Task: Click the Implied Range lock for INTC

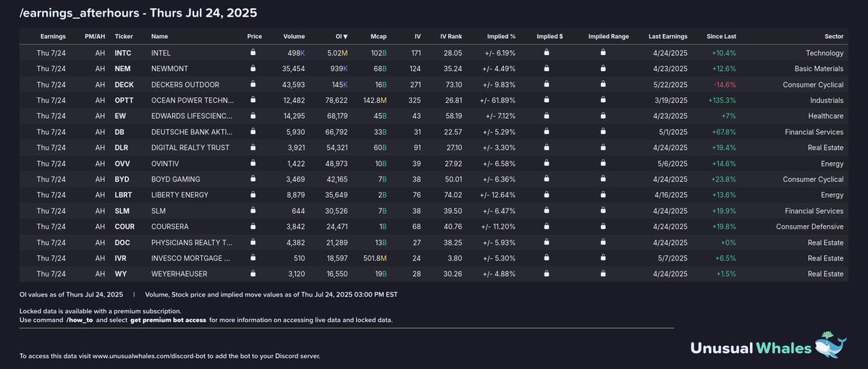Action: click(603, 53)
